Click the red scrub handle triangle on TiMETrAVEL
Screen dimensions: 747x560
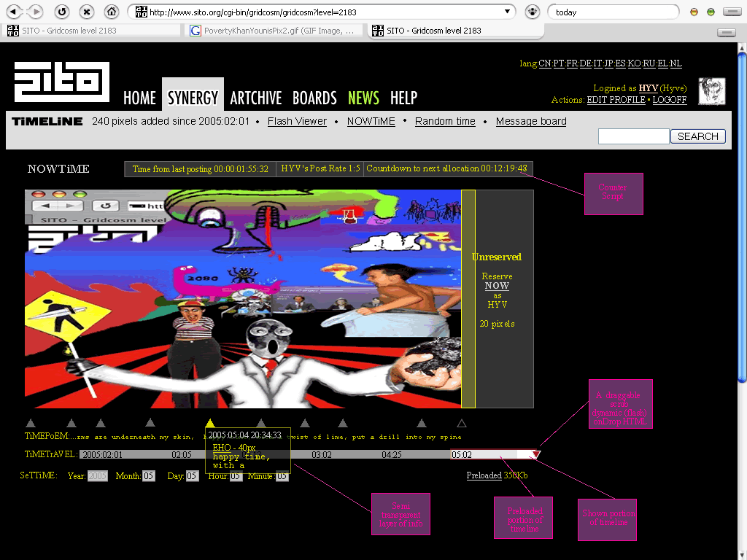click(x=536, y=454)
